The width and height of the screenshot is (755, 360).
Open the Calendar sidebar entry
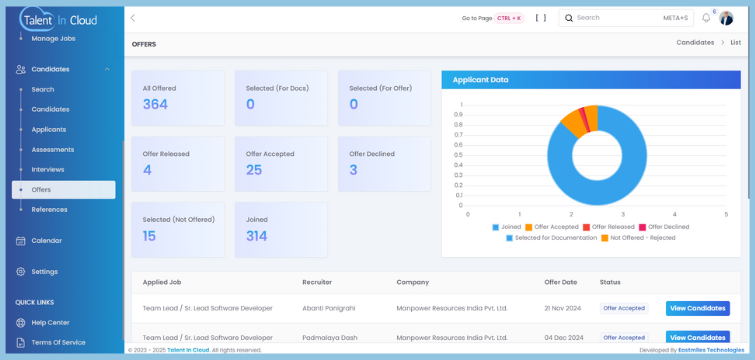(47, 241)
